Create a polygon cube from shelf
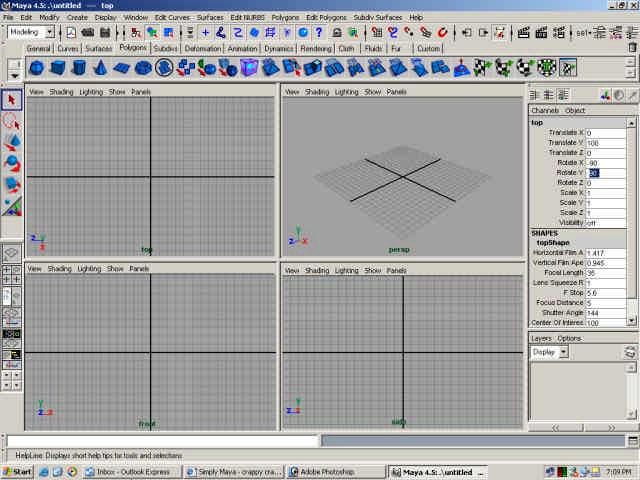Screen dimensions: 640x480 point(58,68)
